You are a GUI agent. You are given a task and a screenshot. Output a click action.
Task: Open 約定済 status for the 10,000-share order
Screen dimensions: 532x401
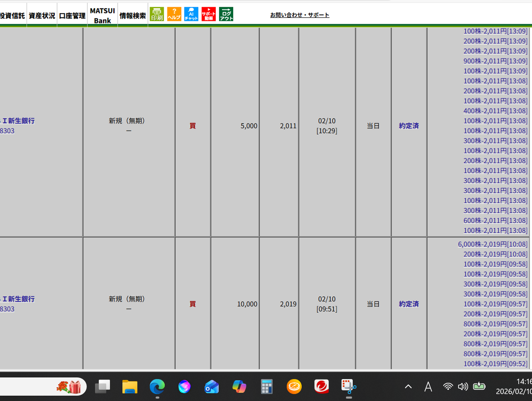coord(409,304)
